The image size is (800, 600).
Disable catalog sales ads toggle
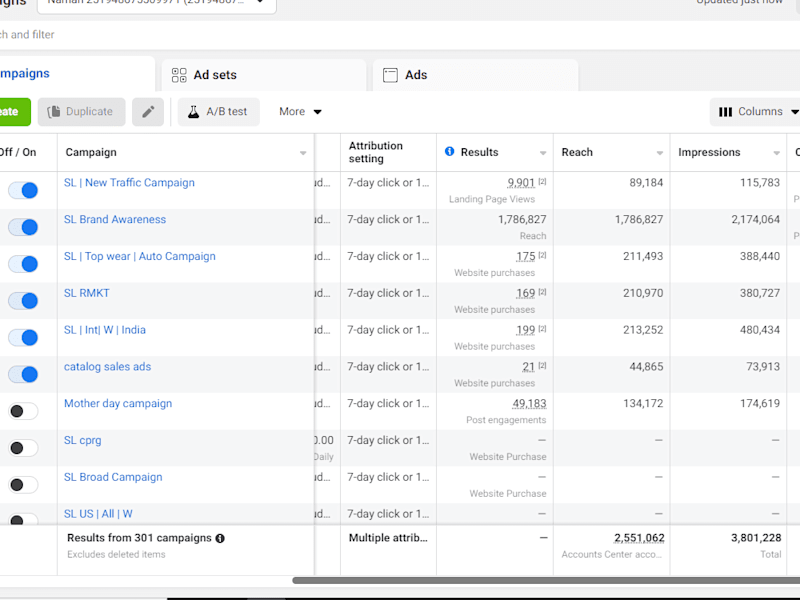click(x=23, y=374)
